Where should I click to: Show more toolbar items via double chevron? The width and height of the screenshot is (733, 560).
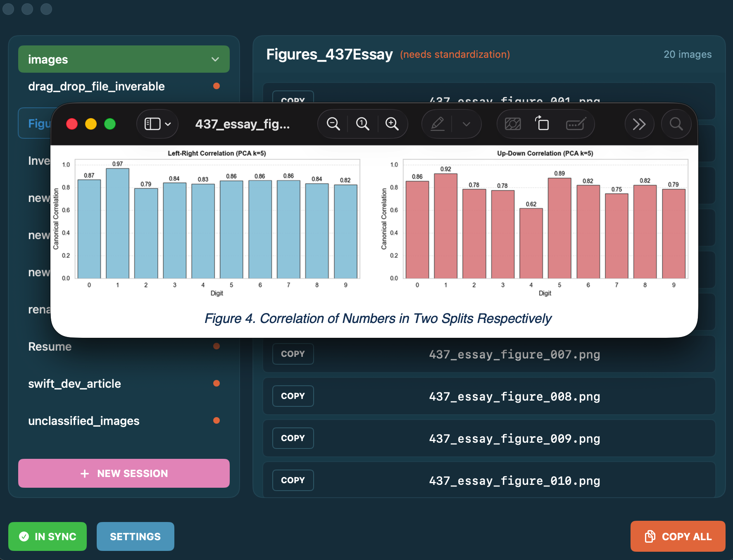(639, 124)
